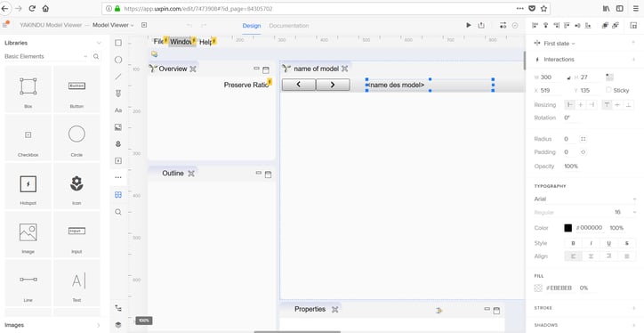
Task: Click the fill color swatch #EBEBEB
Action: point(538,288)
